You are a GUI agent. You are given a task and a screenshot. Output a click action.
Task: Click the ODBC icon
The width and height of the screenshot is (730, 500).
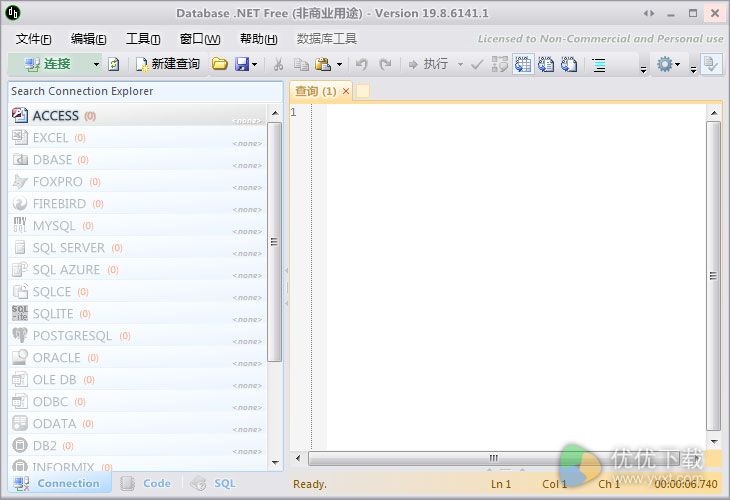click(20, 401)
